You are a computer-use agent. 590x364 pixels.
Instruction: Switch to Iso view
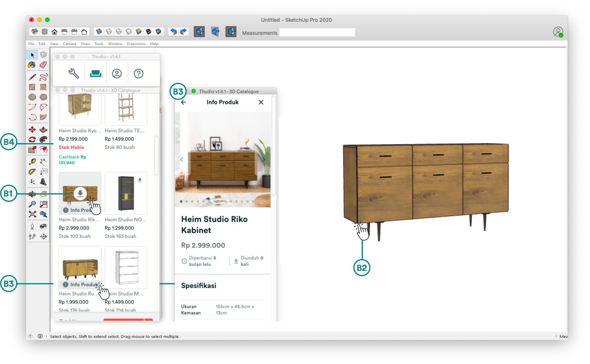point(35,32)
